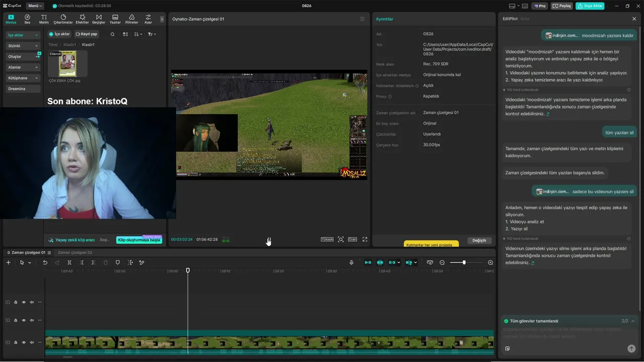This screenshot has height=362, width=644.
Task: Select the ÇOK ESMA ÇOK.jpg thumbnail
Action: [67, 64]
